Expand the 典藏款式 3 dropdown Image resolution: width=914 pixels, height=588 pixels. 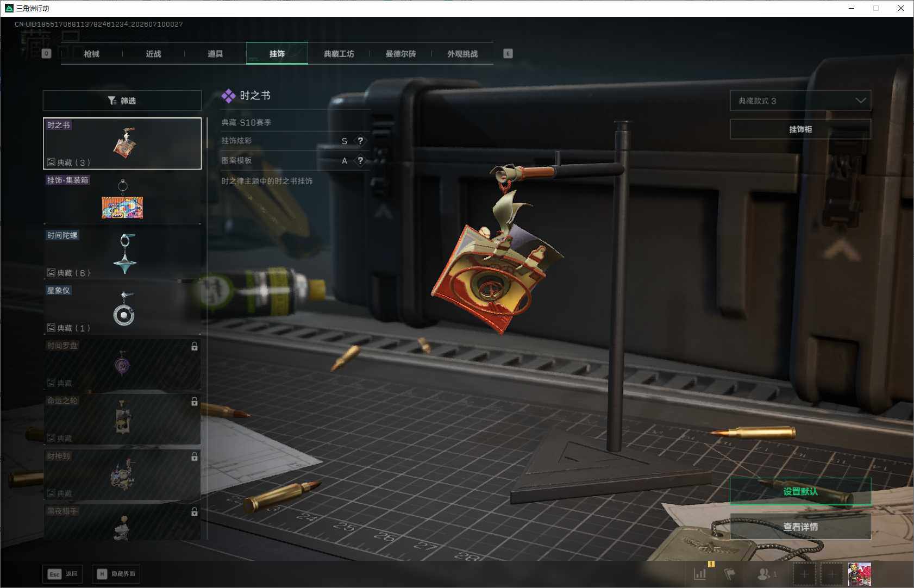pyautogui.click(x=800, y=101)
